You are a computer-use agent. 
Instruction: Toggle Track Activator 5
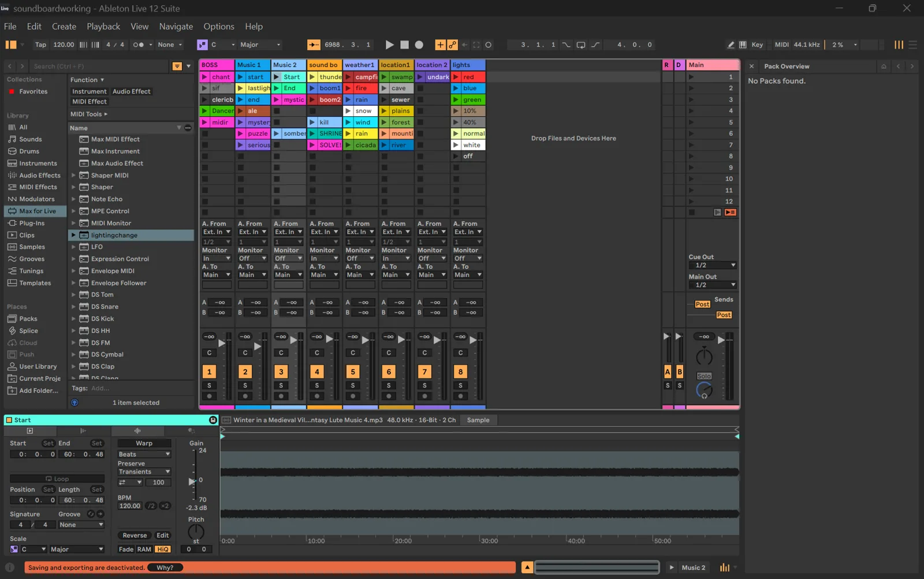tap(353, 372)
